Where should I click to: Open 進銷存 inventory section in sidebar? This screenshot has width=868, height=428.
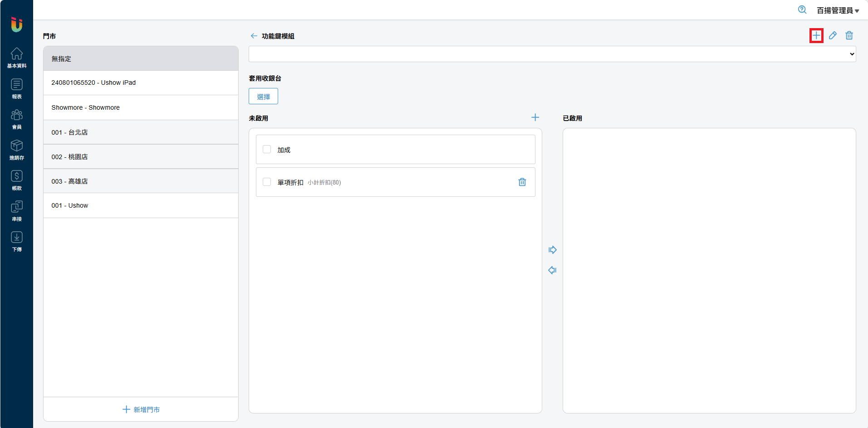coord(17,150)
